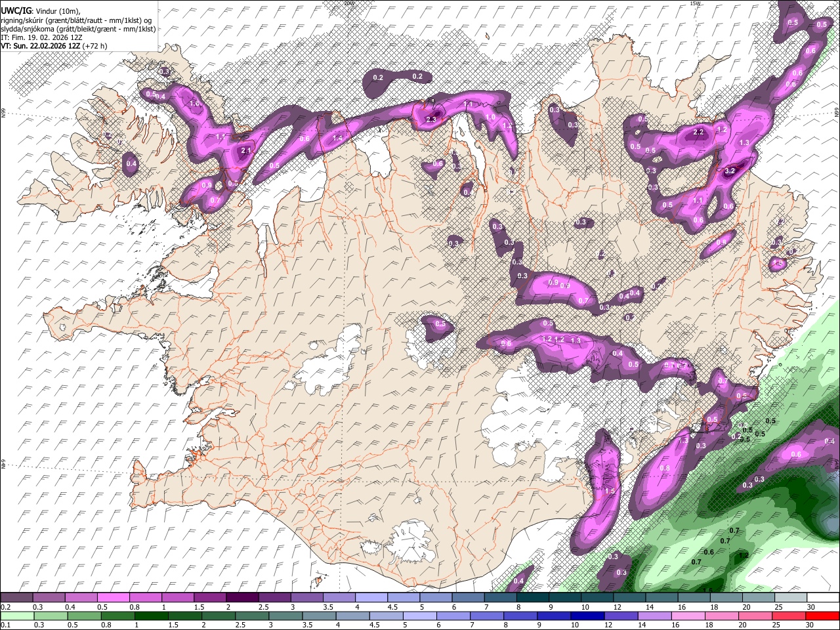Click the 2.1 precipitation value in northwest
Screen dimensions: 840x630
(246, 150)
